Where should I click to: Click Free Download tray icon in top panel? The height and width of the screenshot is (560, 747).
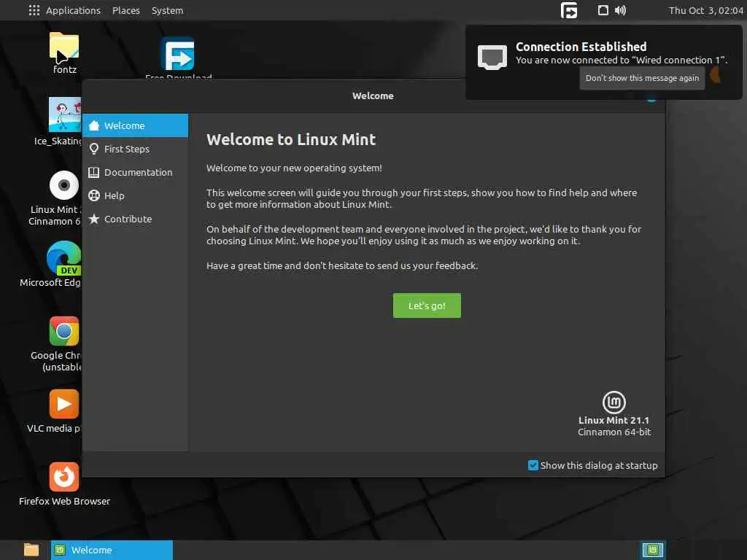[569, 10]
